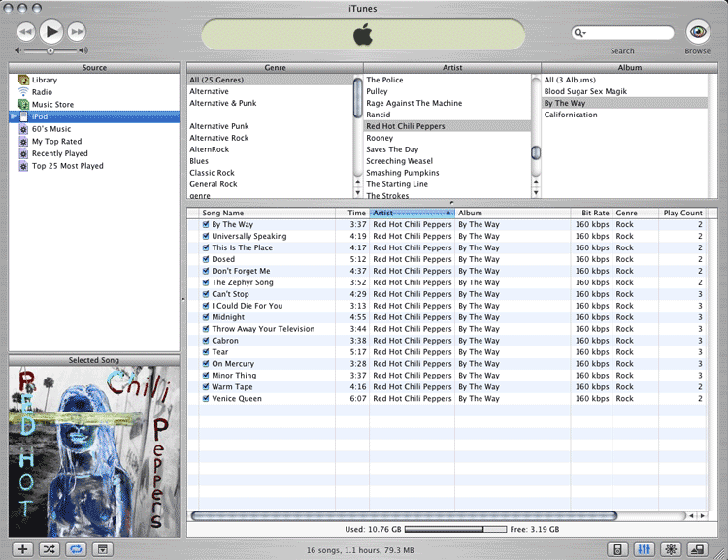728x560 pixels.
Task: Adjust the volume slider knob
Action: (50, 50)
